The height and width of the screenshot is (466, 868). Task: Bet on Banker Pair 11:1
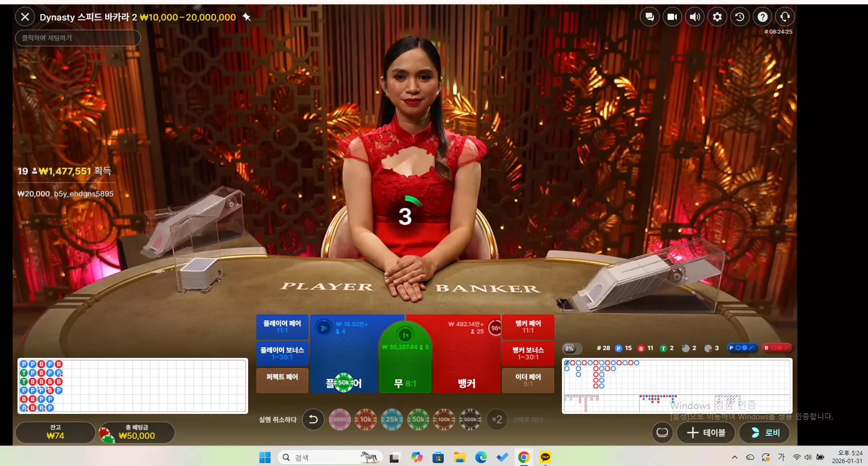[x=528, y=327]
